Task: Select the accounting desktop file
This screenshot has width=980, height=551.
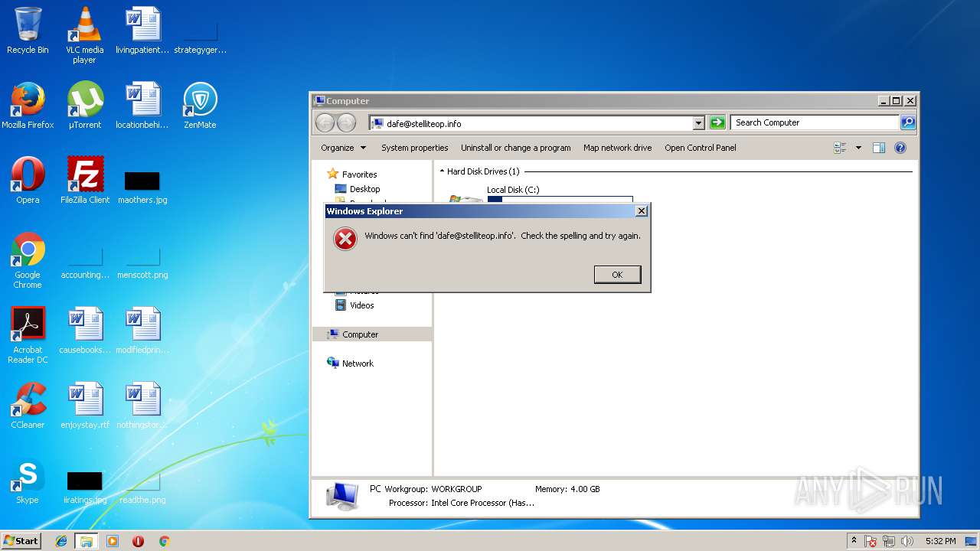Action: point(84,264)
